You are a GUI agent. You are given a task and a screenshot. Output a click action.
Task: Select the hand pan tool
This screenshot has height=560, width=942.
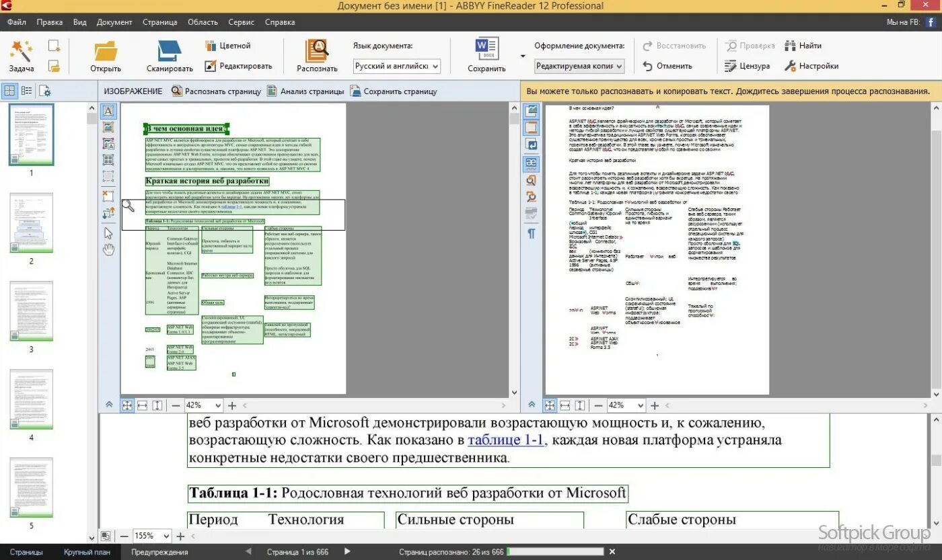108,249
